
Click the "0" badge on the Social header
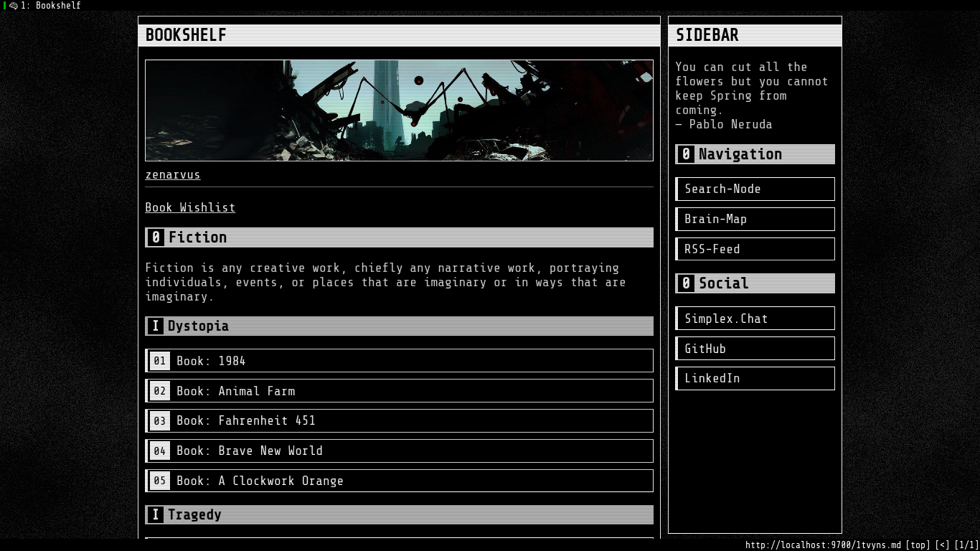pos(686,283)
